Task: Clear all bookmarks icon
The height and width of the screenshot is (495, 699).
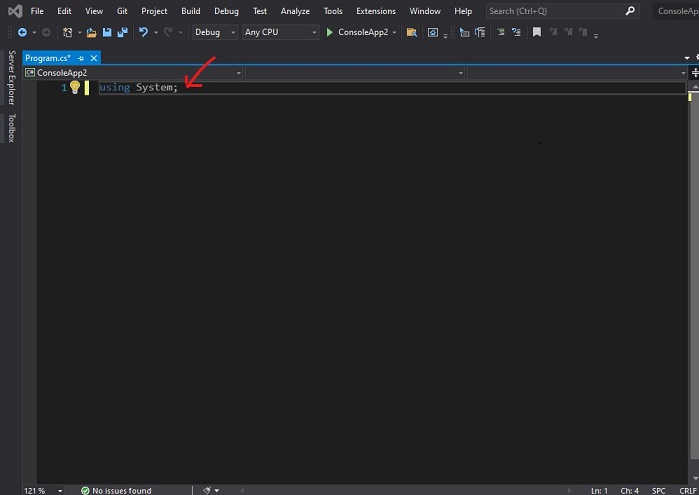Action: click(583, 32)
